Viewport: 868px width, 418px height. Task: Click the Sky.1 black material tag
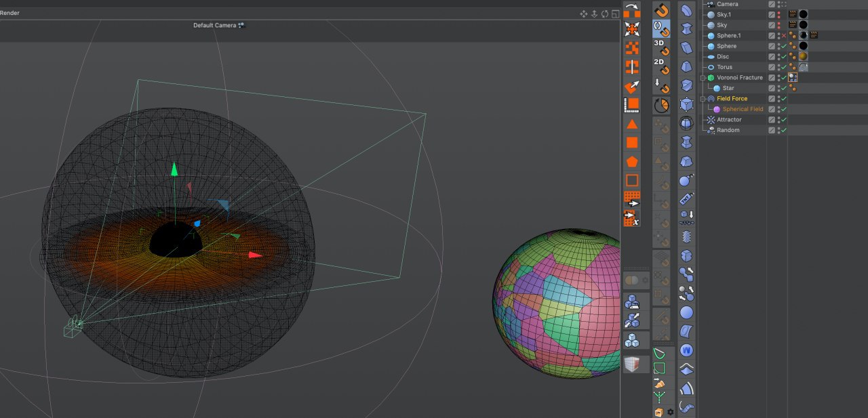coord(803,14)
